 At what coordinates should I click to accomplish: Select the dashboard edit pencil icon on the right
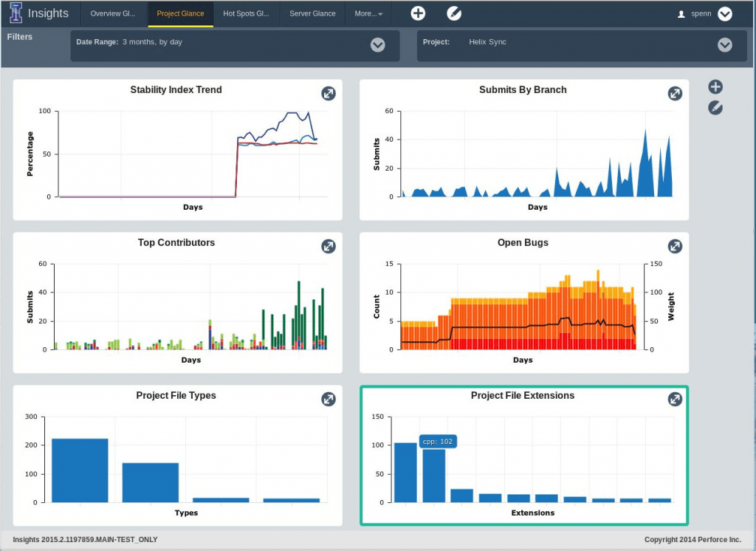pyautogui.click(x=715, y=108)
